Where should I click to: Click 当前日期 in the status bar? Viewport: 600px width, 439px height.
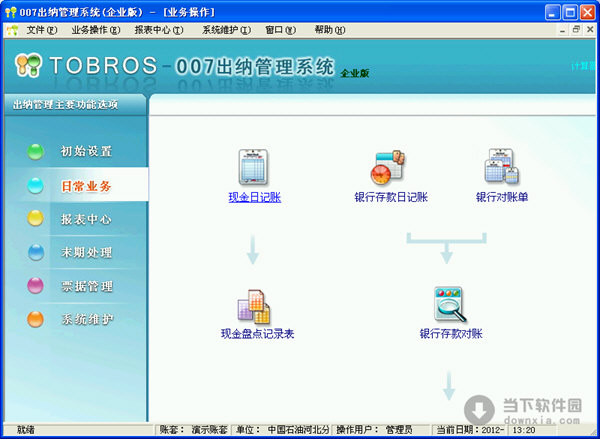coord(470,429)
